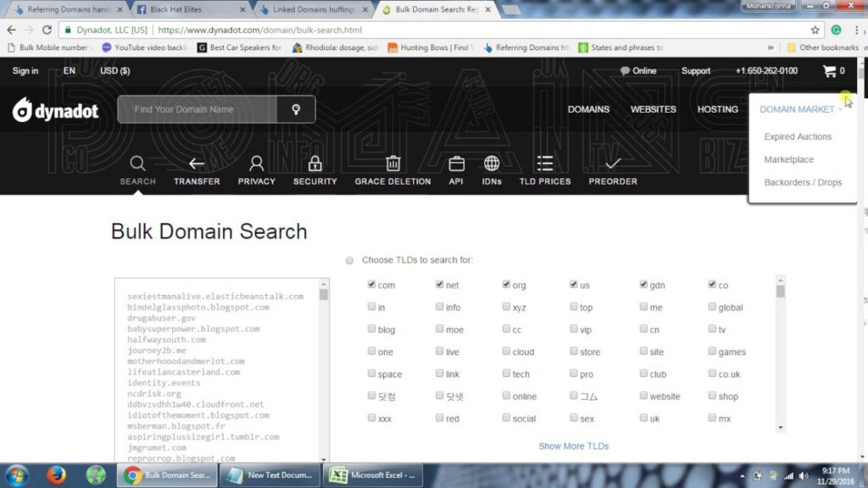Select Backorders / Drops menu entry

point(803,182)
